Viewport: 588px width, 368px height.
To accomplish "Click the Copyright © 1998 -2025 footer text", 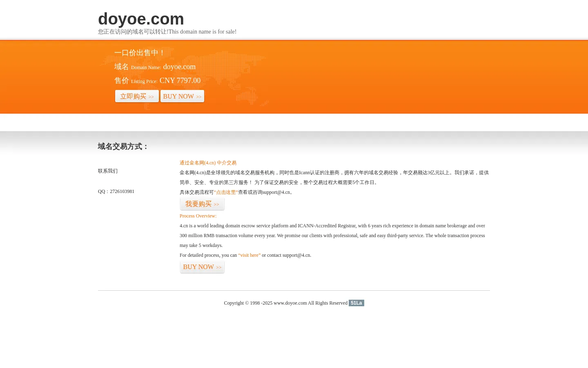I will [x=285, y=303].
